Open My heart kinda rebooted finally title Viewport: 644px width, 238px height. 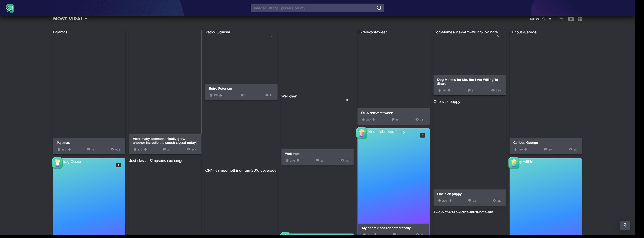click(386, 228)
